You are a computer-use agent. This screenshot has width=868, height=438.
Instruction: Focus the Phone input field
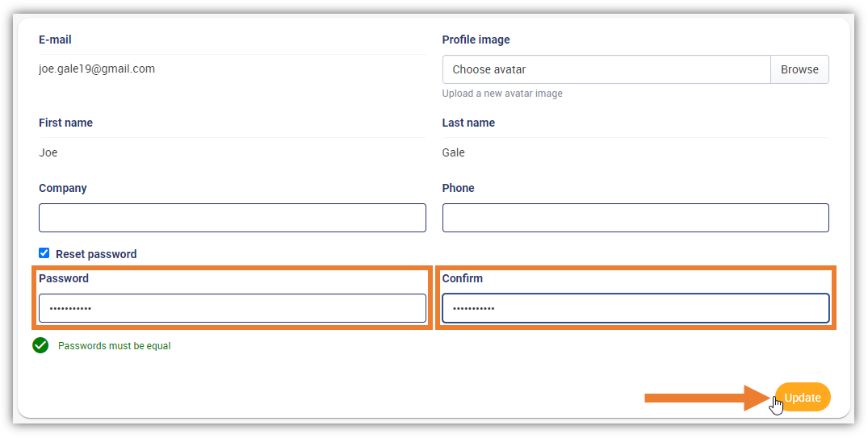click(x=635, y=218)
